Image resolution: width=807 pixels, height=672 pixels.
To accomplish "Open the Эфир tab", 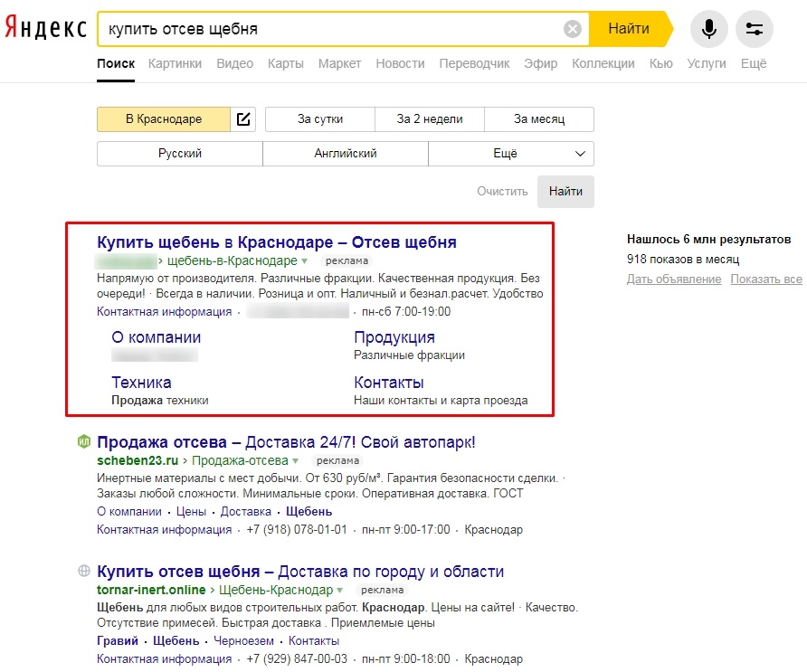I will [540, 63].
